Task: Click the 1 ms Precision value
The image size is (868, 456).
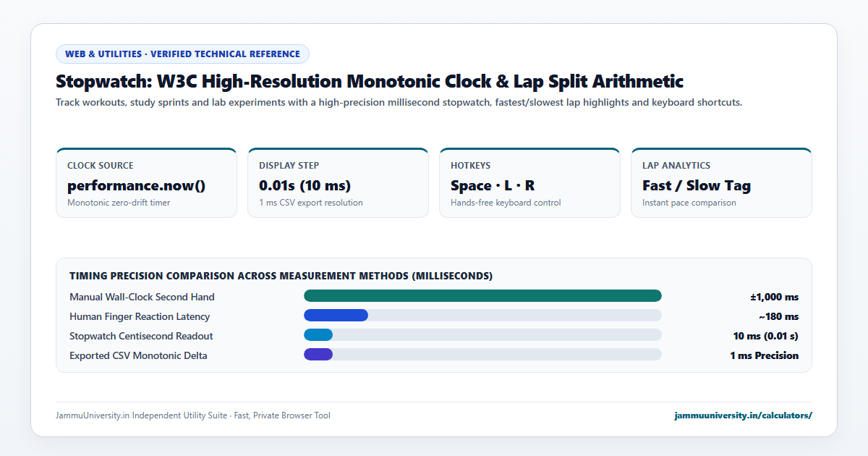Action: coord(765,355)
